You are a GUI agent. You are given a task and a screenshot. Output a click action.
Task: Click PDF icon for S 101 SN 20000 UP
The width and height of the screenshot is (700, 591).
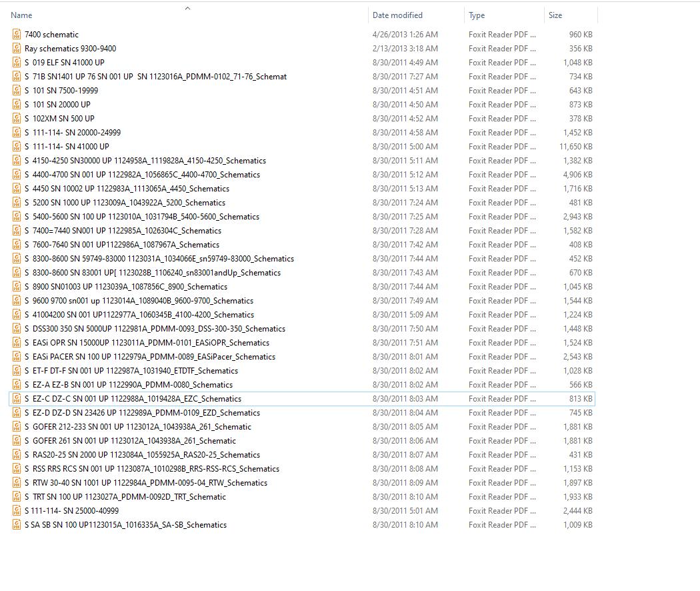tap(17, 105)
